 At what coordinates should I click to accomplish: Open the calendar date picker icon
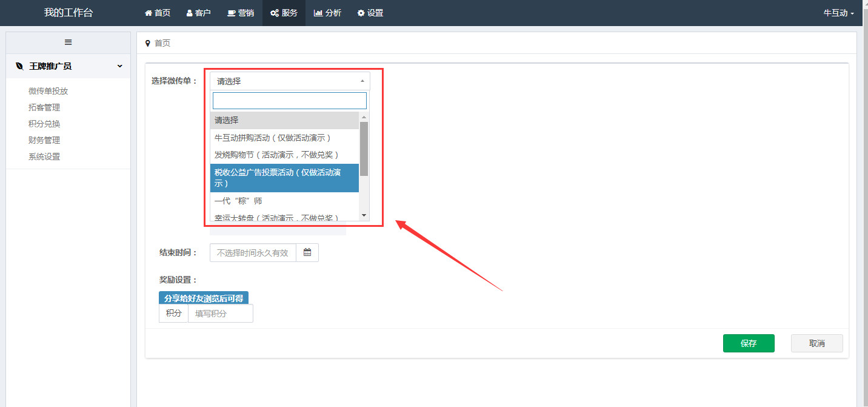(x=307, y=253)
